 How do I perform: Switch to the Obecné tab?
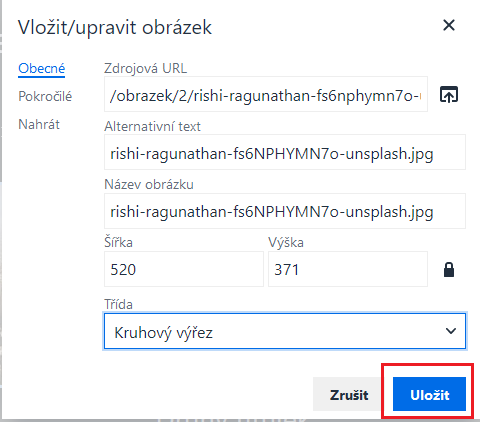41,69
